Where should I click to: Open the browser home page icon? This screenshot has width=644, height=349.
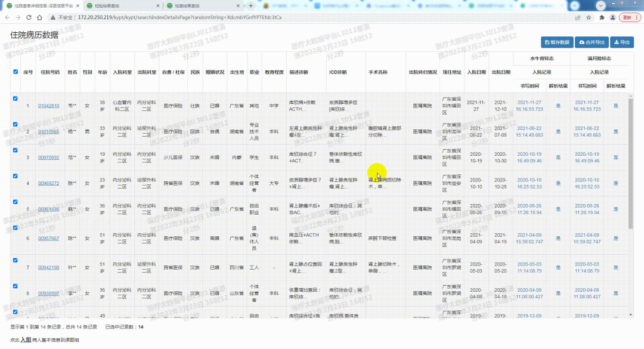point(39,18)
